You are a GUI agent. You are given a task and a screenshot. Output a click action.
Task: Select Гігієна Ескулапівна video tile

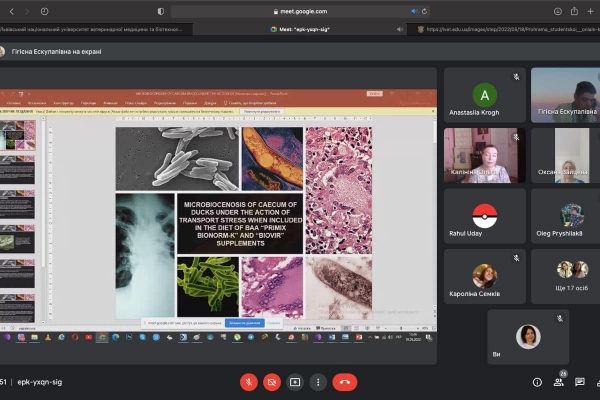click(566, 95)
